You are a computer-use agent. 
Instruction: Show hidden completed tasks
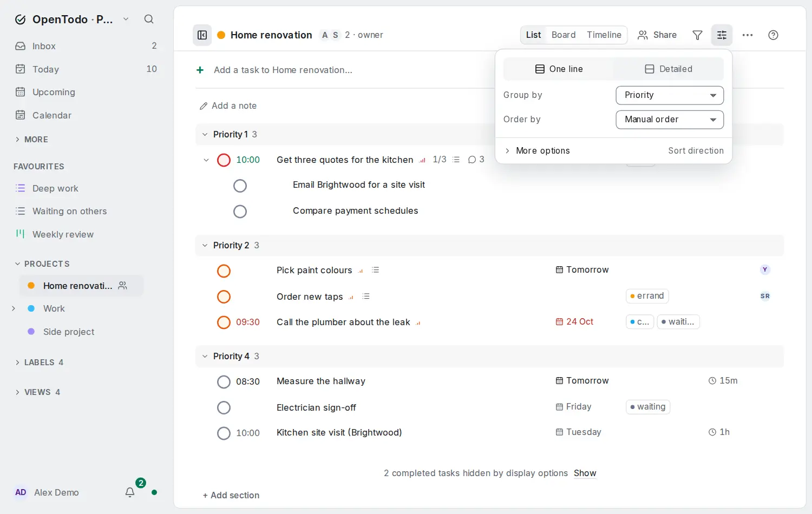point(585,473)
